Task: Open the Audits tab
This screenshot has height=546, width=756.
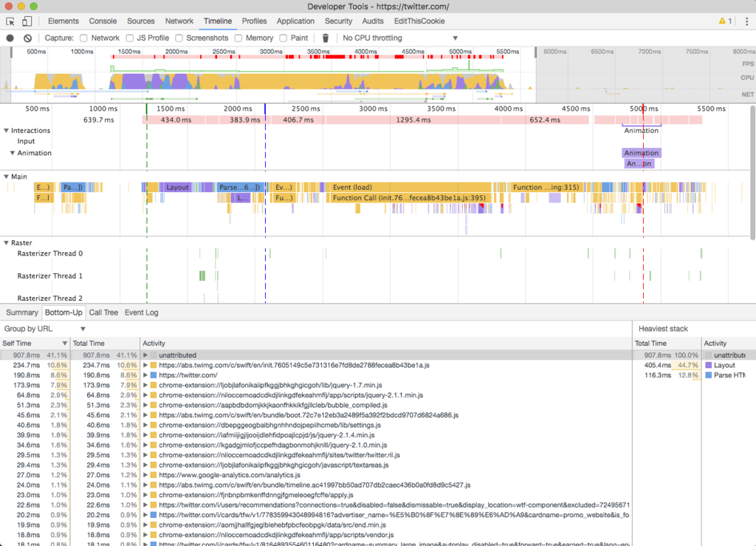Action: click(x=373, y=21)
